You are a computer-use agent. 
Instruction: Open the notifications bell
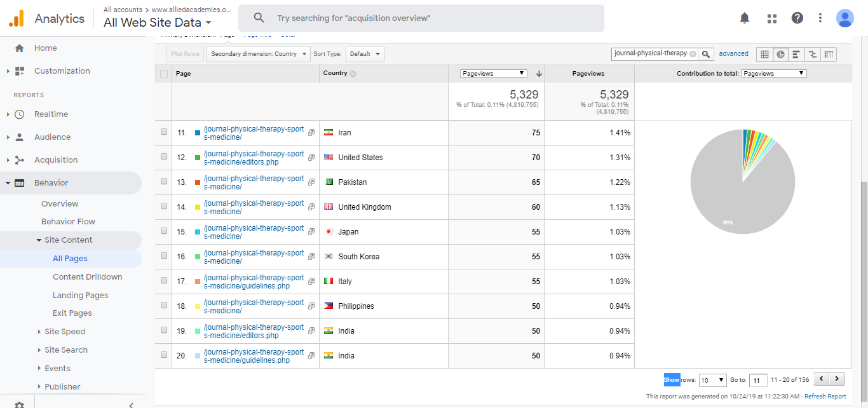745,18
